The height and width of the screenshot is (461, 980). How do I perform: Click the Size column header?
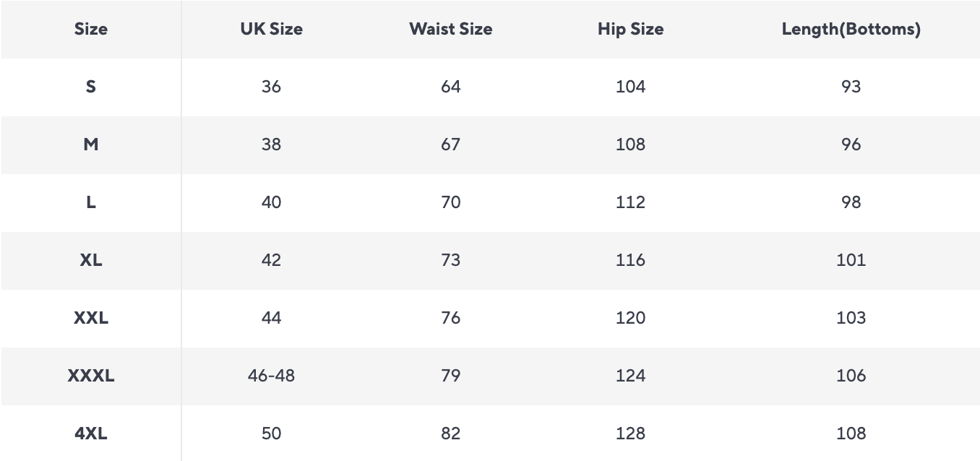point(91,30)
